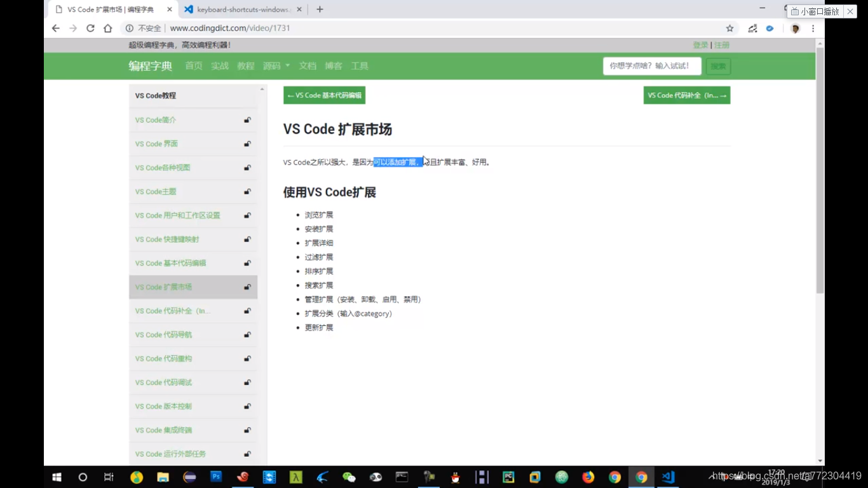Viewport: 868px width, 488px height.
Task: Open 教程 in the site navigation
Action: [x=246, y=66]
